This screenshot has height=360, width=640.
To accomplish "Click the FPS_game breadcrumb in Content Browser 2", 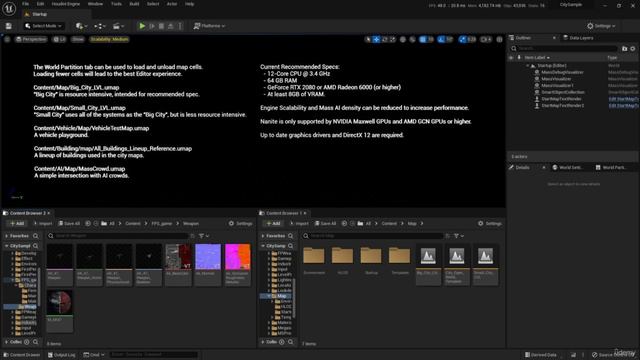I will point(162,224).
